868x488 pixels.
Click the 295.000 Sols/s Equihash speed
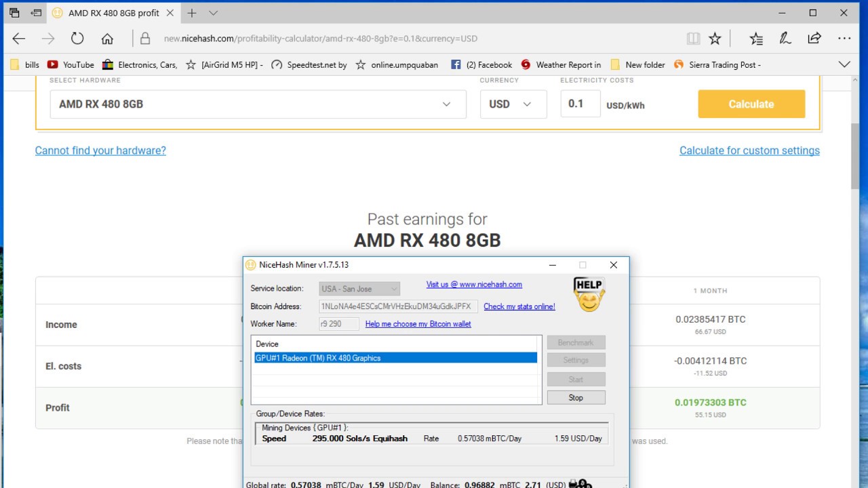click(x=359, y=439)
